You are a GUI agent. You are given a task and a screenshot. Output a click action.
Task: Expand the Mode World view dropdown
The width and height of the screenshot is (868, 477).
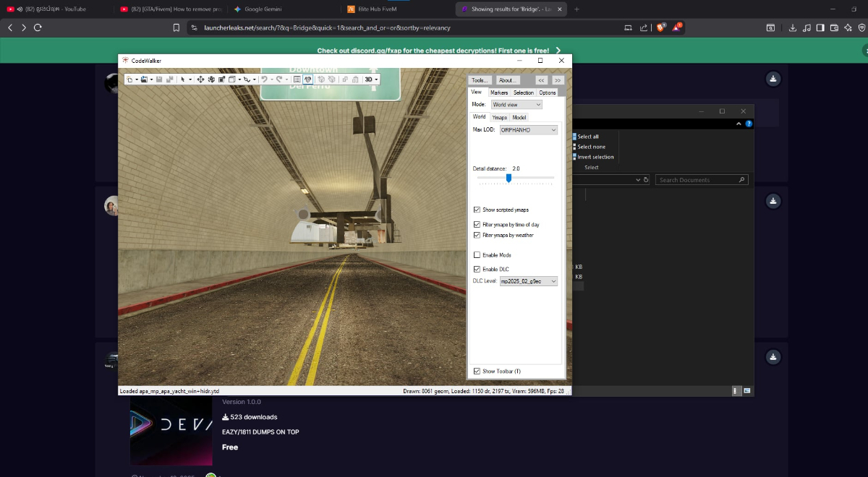point(516,105)
